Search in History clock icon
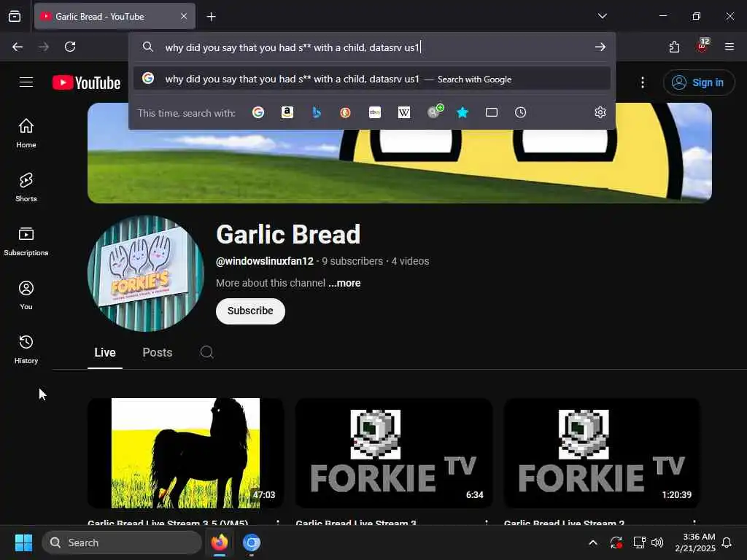This screenshot has height=560, width=747. click(520, 112)
